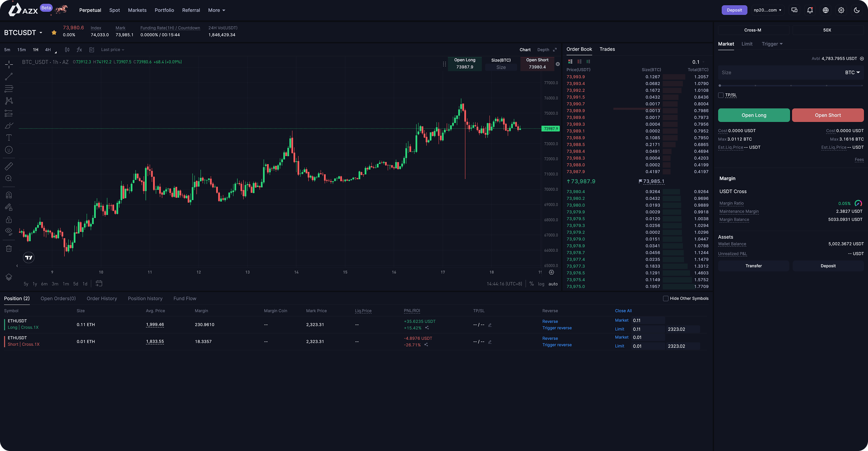The image size is (868, 451).
Task: Click the order size percentage slider
Action: 791,86
